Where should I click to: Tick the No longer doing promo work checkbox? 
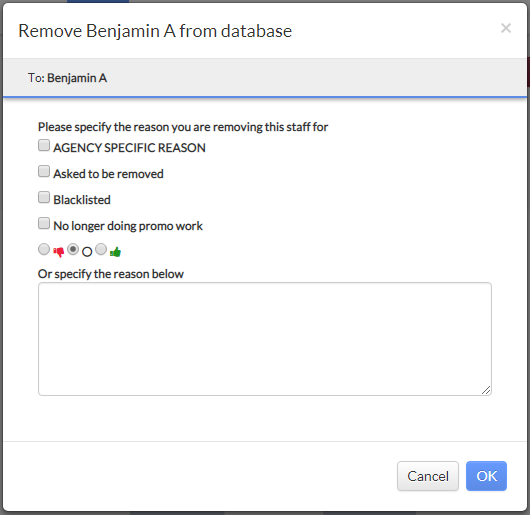(x=44, y=223)
